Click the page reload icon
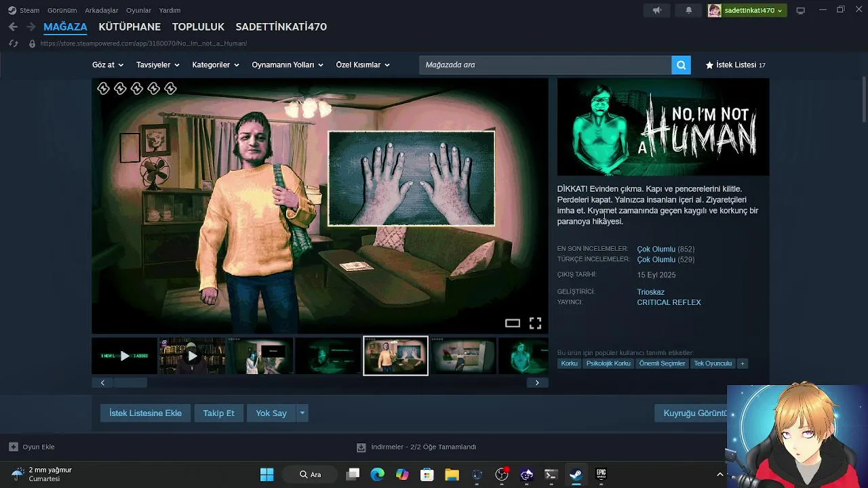Viewport: 868px width, 488px height. pyautogui.click(x=13, y=43)
